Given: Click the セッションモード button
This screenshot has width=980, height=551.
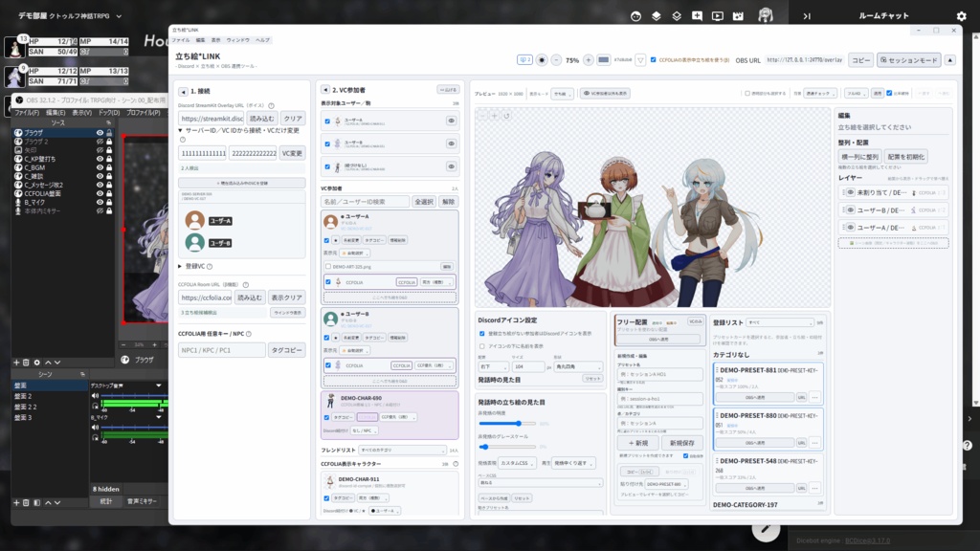Looking at the screenshot, I should (909, 60).
